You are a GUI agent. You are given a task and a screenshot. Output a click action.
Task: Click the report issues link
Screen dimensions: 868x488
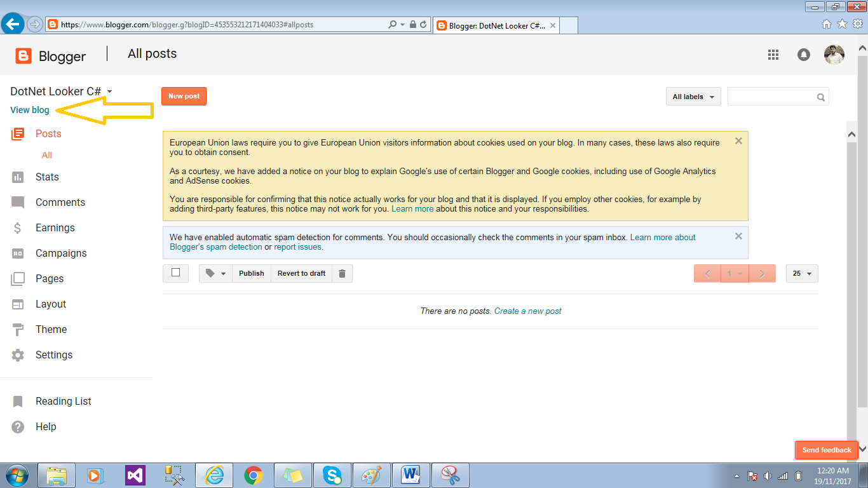tap(297, 247)
